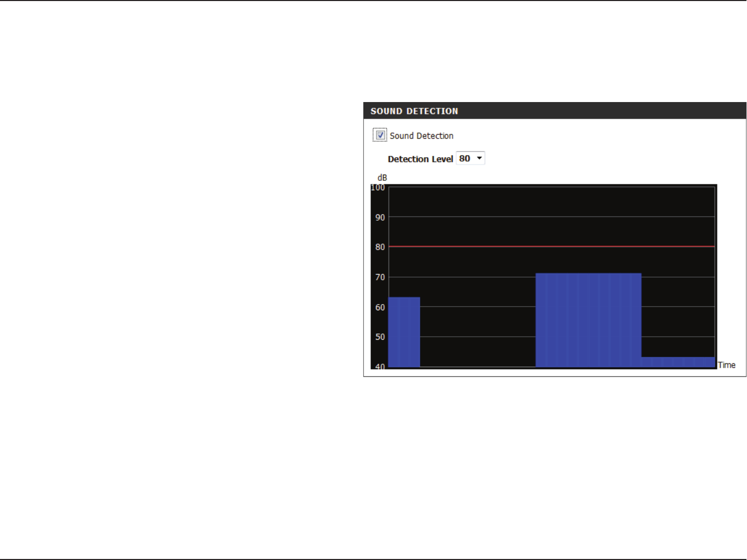Click the 'SOUND DETECTION' header title
The width and height of the screenshot is (747, 560).
pos(414,111)
